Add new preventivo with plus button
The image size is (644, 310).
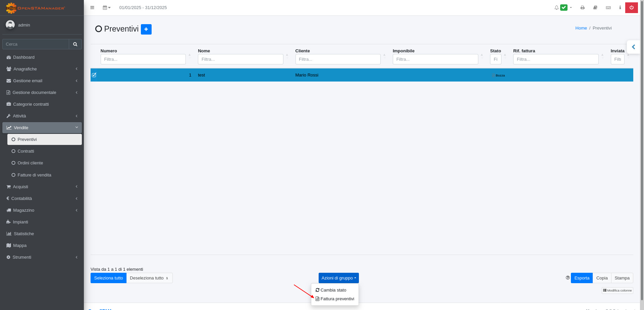point(146,30)
